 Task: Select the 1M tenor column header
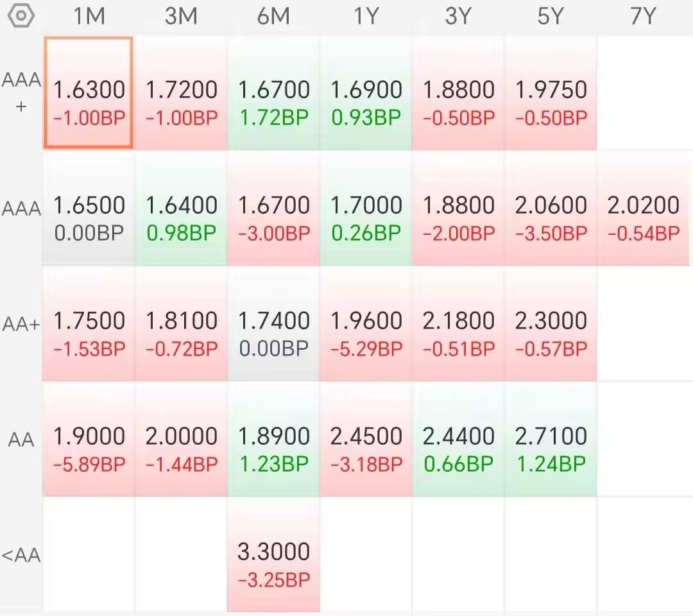(x=89, y=17)
